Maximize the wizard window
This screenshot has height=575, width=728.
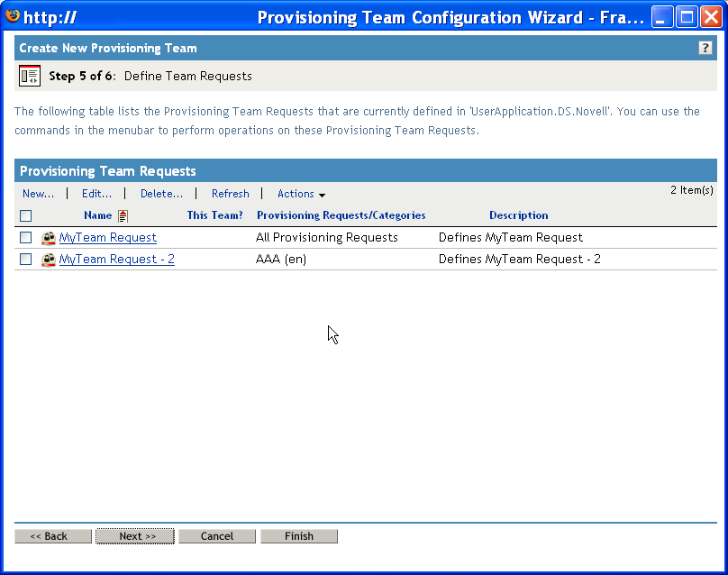pyautogui.click(x=687, y=17)
